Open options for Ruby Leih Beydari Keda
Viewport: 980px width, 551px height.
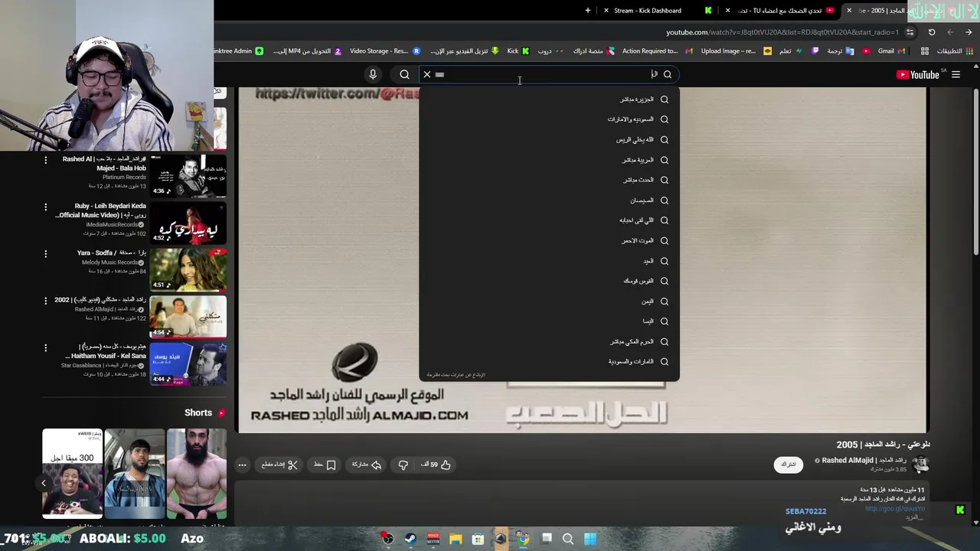(45, 207)
